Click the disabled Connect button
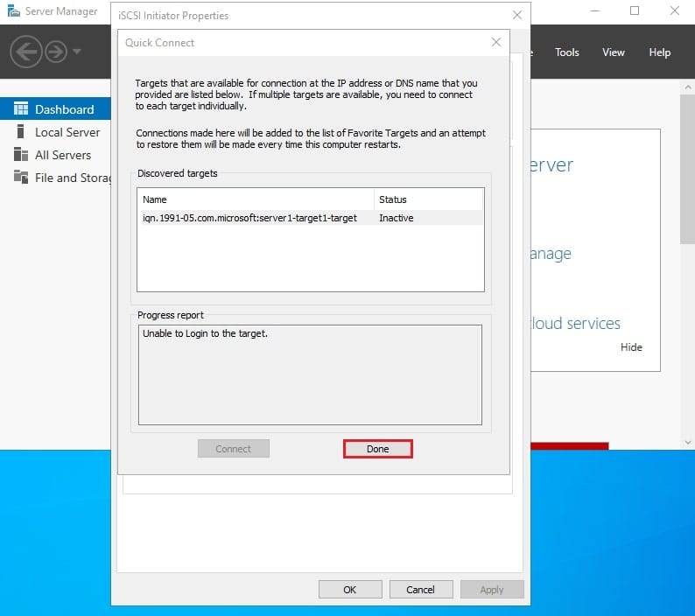Image resolution: width=695 pixels, height=616 pixels. coord(233,449)
